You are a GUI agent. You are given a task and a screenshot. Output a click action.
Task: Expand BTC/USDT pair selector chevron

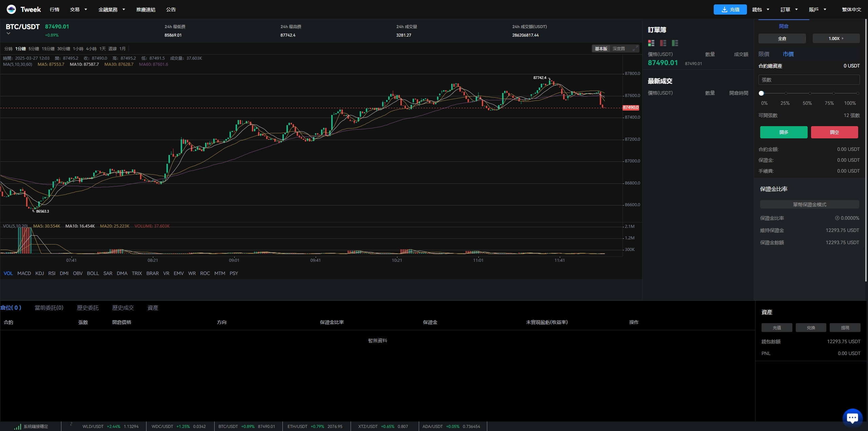coord(8,34)
